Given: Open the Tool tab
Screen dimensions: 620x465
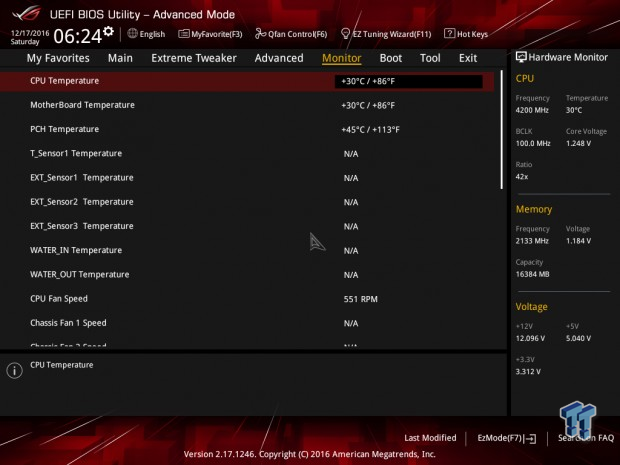Looking at the screenshot, I should [x=430, y=58].
